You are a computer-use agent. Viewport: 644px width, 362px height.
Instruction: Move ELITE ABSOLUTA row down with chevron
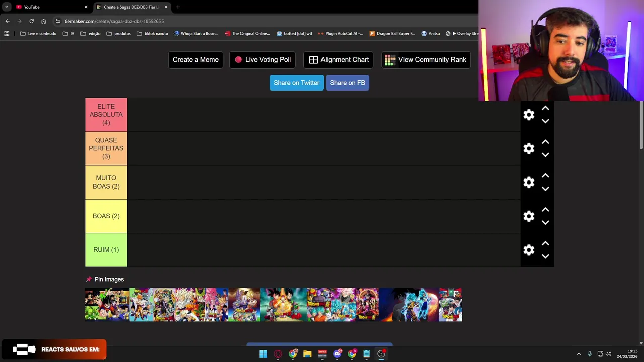click(x=545, y=121)
